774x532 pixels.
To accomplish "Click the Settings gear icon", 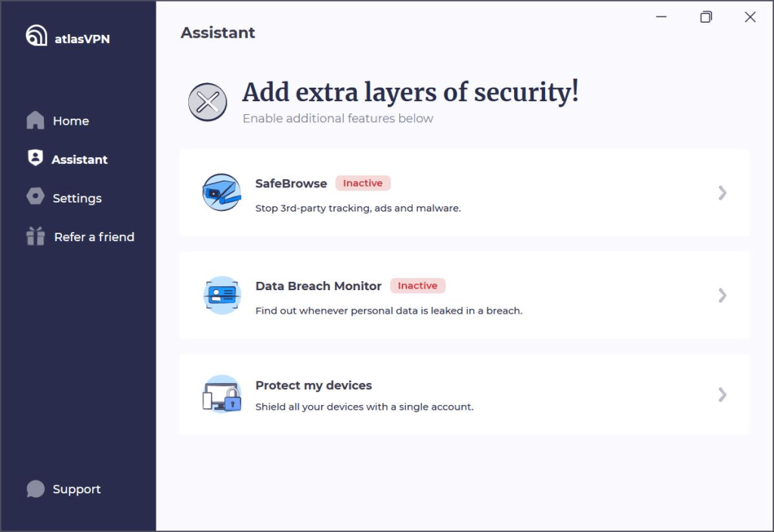I will pyautogui.click(x=36, y=196).
